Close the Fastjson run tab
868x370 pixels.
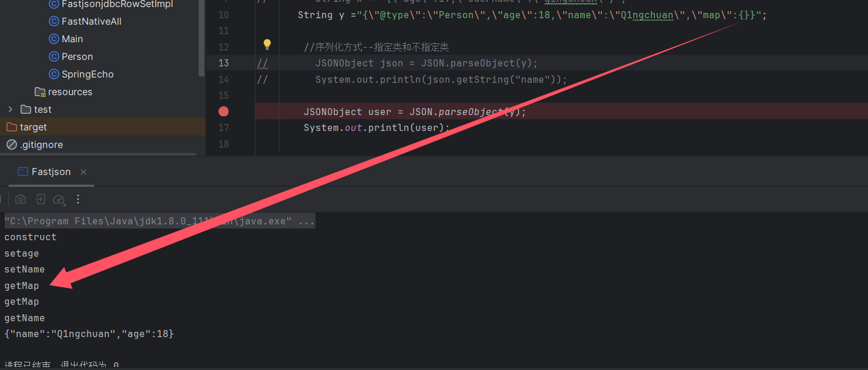(83, 172)
